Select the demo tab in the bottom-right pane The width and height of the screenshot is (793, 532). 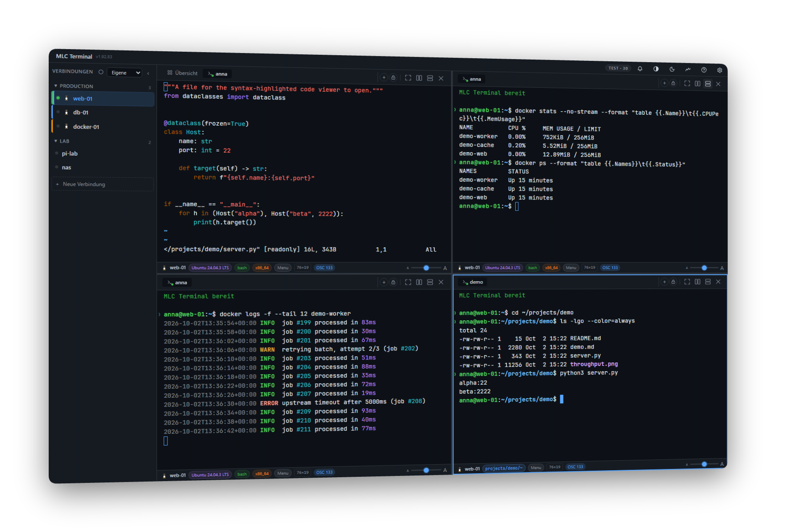(473, 282)
